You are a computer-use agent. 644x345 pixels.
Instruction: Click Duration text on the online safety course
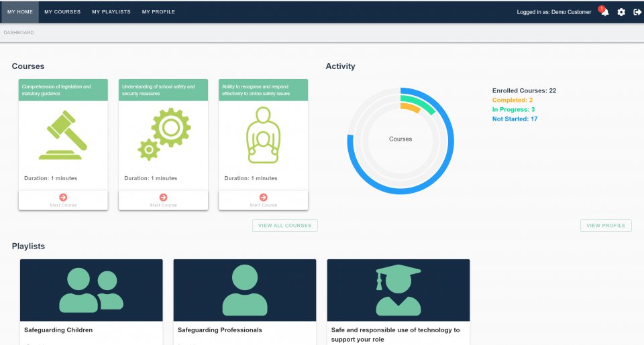(250, 178)
